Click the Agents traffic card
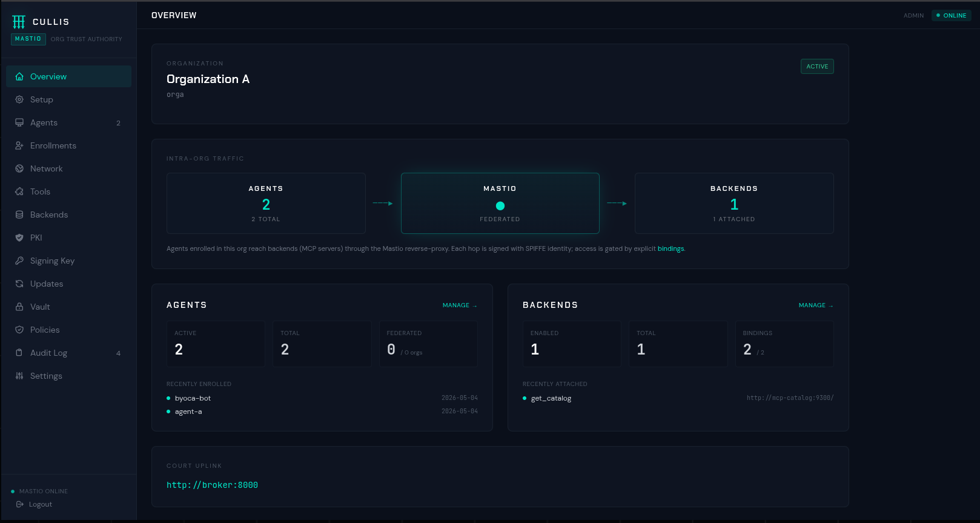The image size is (980, 523). click(266, 204)
